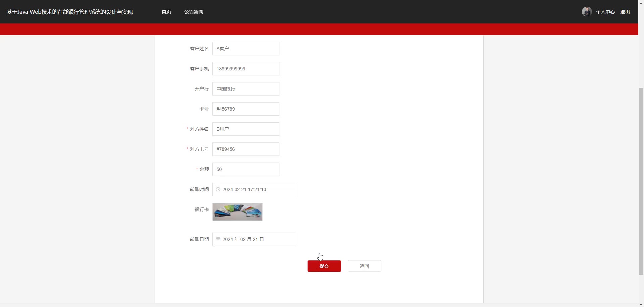Click the 返回 button
This screenshot has width=644, height=307.
pyautogui.click(x=365, y=266)
